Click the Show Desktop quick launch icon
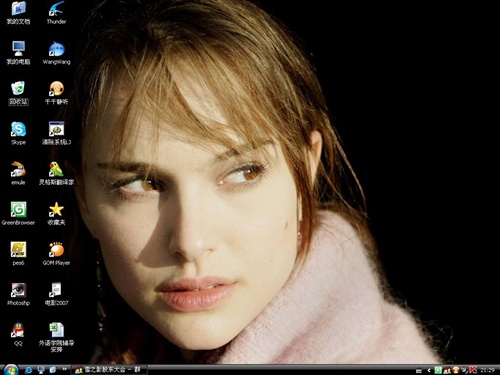The image size is (500, 375). 41,370
